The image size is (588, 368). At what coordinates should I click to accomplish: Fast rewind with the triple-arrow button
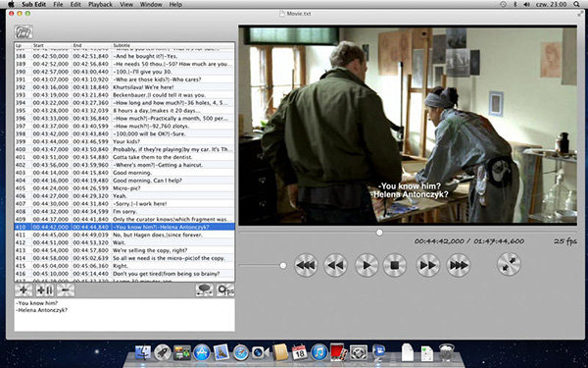coord(306,265)
